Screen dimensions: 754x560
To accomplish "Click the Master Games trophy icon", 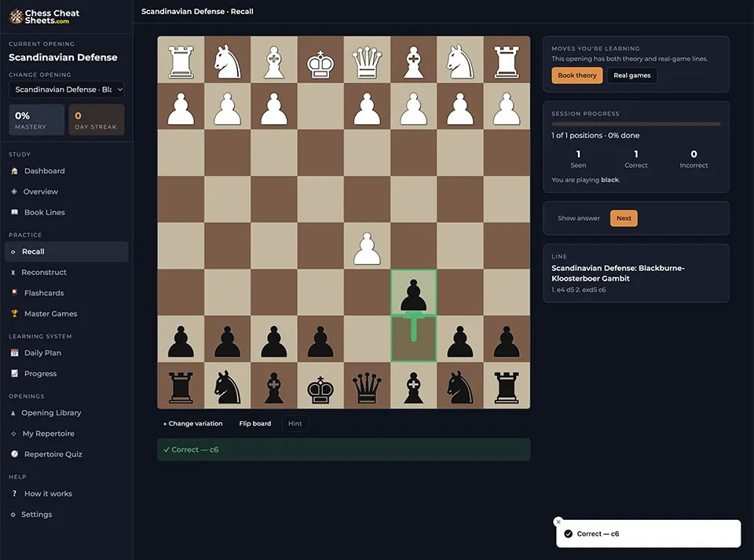I will click(14, 313).
